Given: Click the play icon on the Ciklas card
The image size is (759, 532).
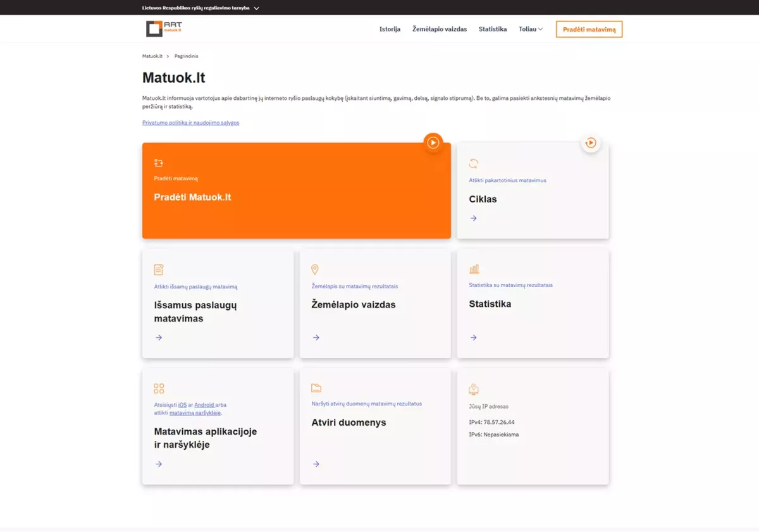Looking at the screenshot, I should [x=591, y=143].
